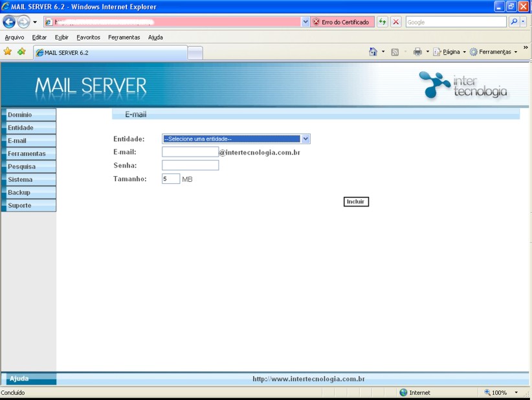
Task: Open the Ferramentas gear toolbar menu
Action: [494, 52]
